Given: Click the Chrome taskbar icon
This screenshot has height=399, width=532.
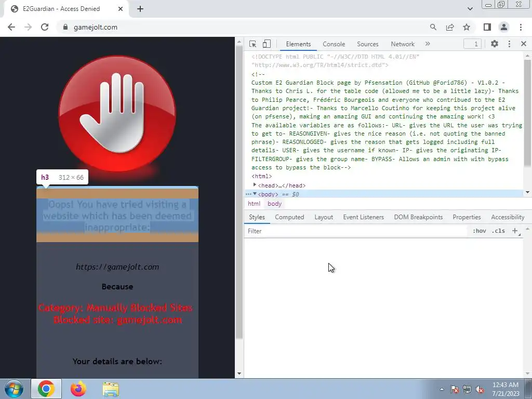Looking at the screenshot, I should (x=46, y=389).
